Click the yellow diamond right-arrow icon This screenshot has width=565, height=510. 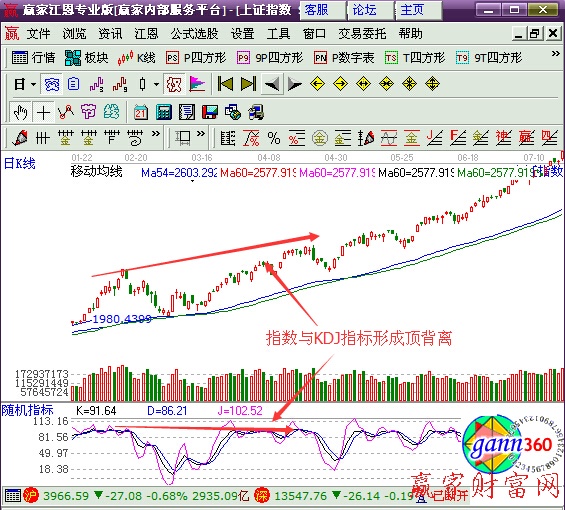[x=341, y=84]
